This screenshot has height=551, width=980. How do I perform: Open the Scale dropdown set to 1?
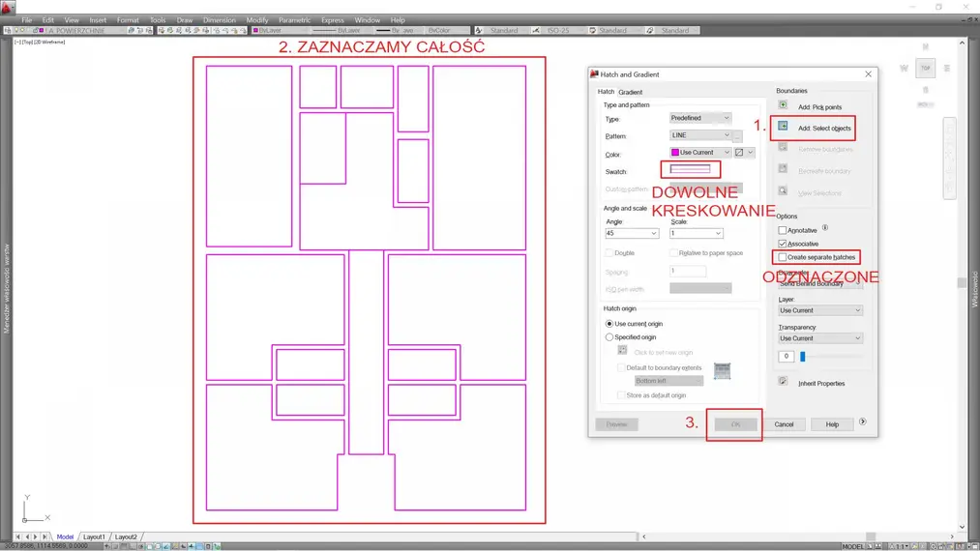[x=697, y=233]
